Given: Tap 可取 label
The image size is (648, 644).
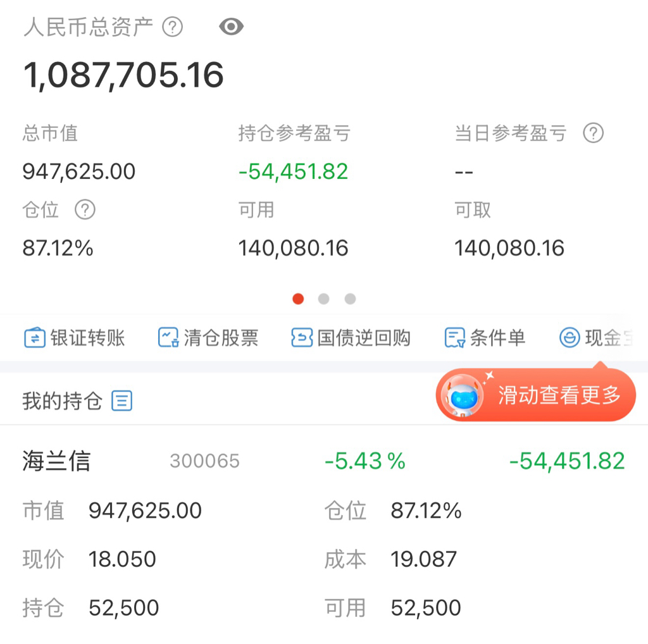Looking at the screenshot, I should pos(473,209).
